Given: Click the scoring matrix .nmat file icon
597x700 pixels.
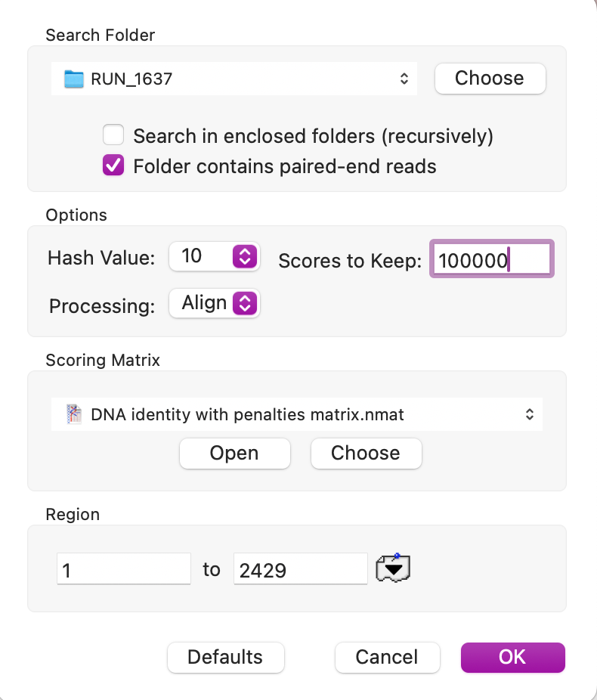Looking at the screenshot, I should (74, 414).
